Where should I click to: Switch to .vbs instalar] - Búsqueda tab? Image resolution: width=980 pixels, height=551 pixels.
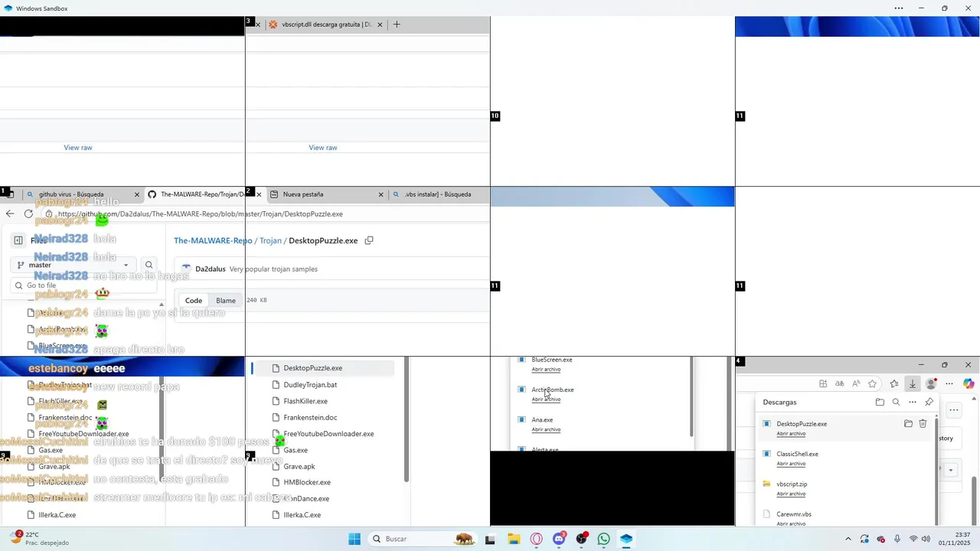(438, 194)
